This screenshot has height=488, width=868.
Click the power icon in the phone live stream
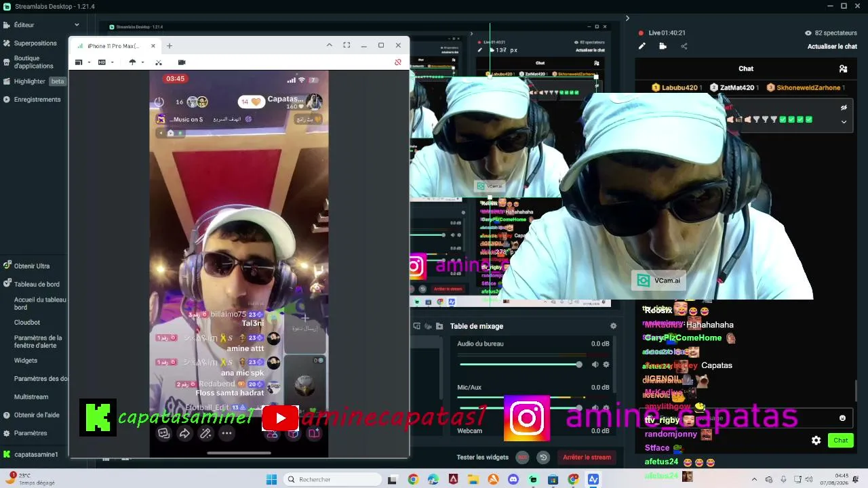[159, 102]
